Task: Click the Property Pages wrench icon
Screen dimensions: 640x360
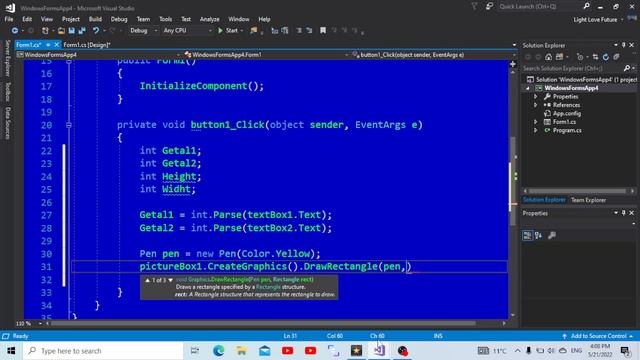Action: tap(552, 236)
